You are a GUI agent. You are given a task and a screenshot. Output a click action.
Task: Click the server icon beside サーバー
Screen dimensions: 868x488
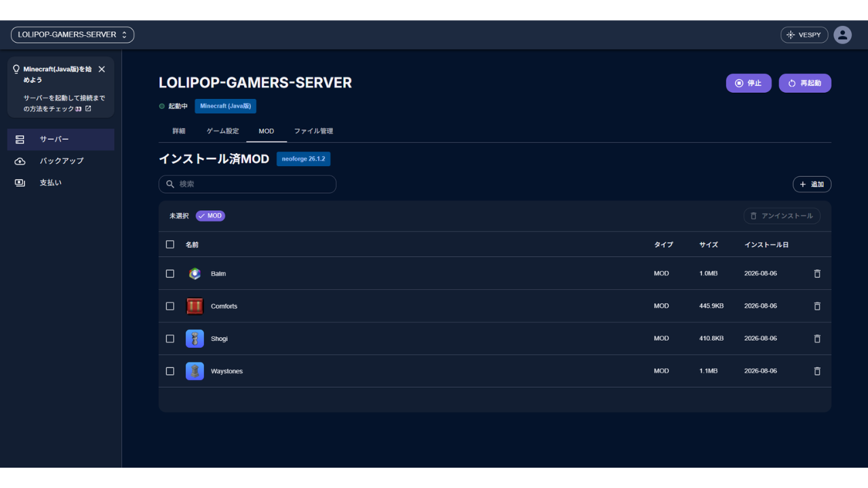20,139
